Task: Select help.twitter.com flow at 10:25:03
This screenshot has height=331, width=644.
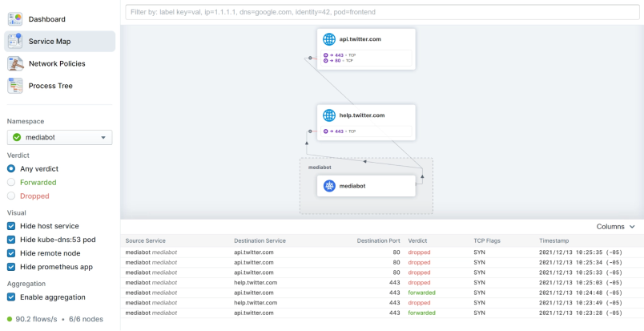Action: point(382,282)
